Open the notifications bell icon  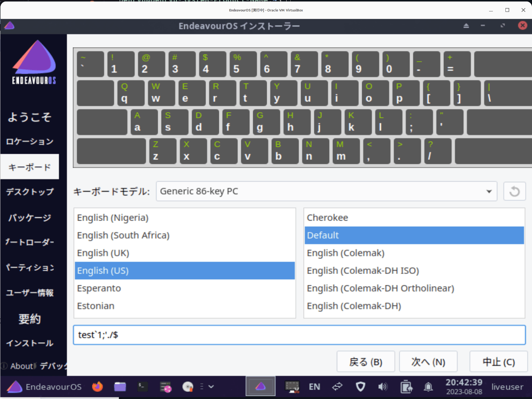(x=428, y=387)
